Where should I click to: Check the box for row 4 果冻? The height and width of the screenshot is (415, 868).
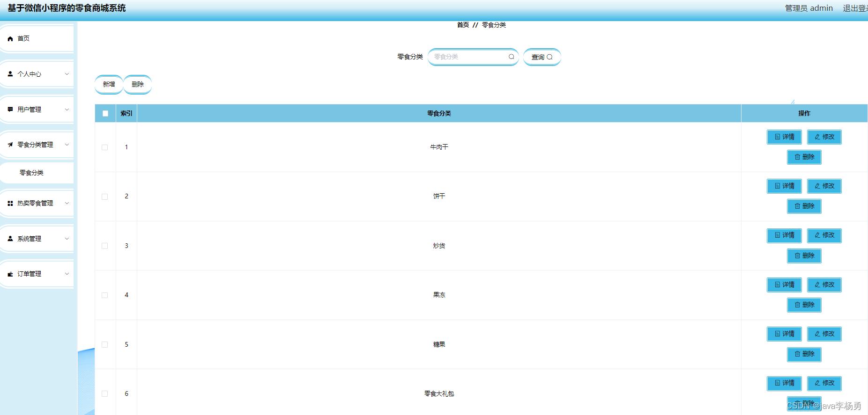105,295
